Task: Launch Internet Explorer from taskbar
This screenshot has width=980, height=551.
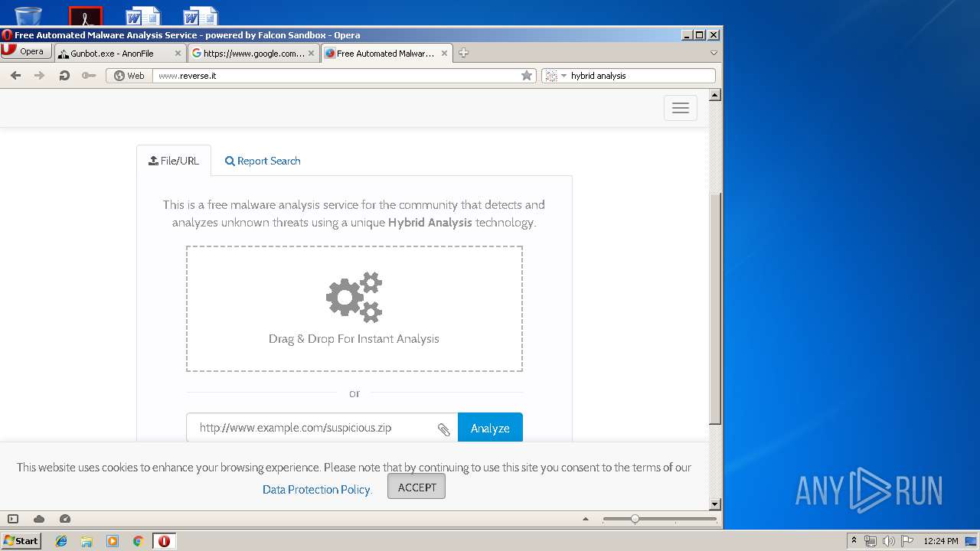Action: pyautogui.click(x=61, y=541)
